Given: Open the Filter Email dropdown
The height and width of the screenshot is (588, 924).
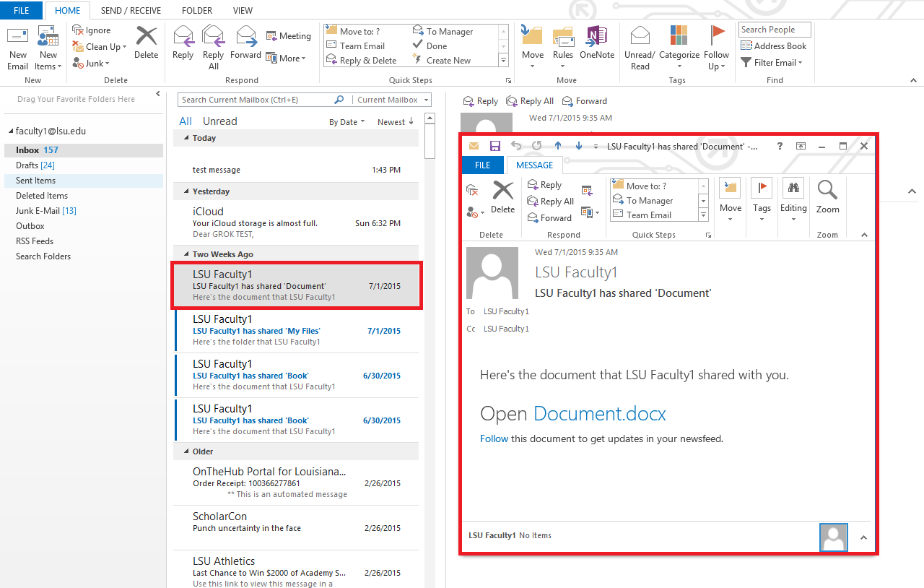Looking at the screenshot, I should [x=772, y=63].
